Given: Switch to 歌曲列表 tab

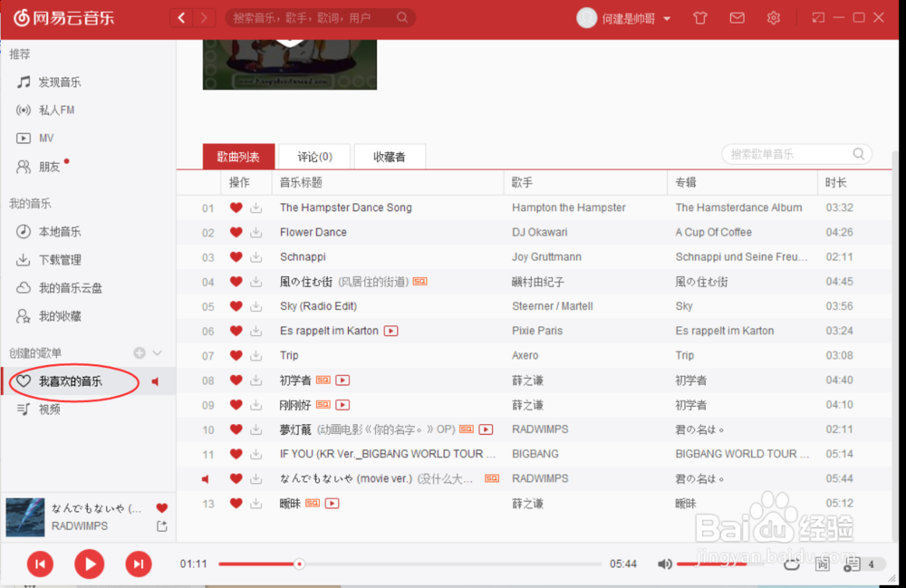Looking at the screenshot, I should (238, 157).
